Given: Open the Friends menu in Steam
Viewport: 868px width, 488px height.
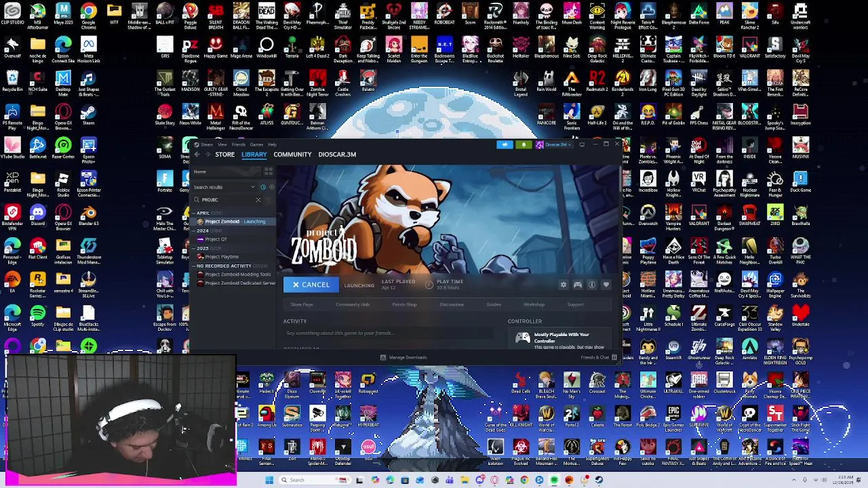Looking at the screenshot, I should (x=239, y=144).
